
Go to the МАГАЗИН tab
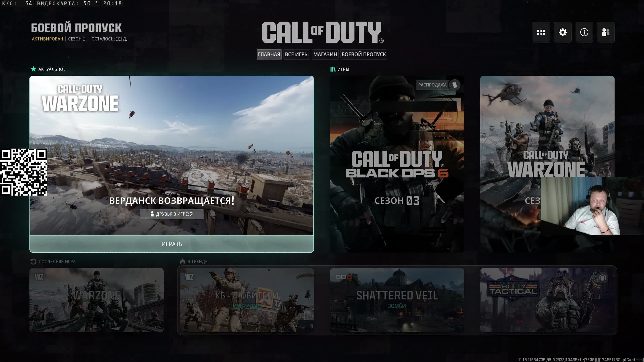pyautogui.click(x=325, y=55)
